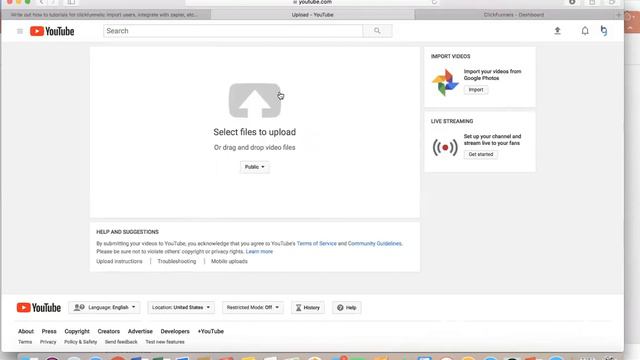Click the Get started live streaming button

[x=481, y=154]
